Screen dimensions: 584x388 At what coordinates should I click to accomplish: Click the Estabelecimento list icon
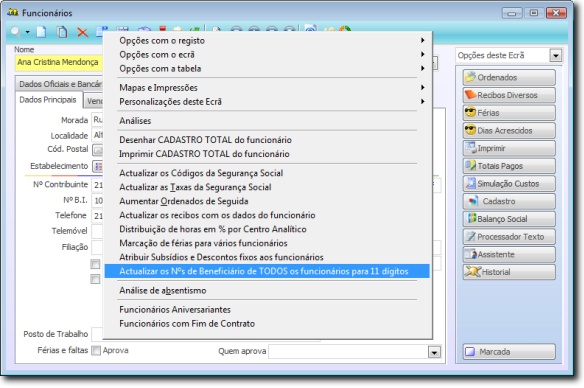coord(98,166)
